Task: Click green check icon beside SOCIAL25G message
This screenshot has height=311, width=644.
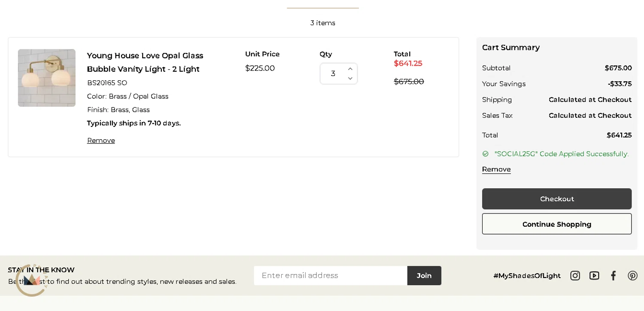Action: click(486, 154)
